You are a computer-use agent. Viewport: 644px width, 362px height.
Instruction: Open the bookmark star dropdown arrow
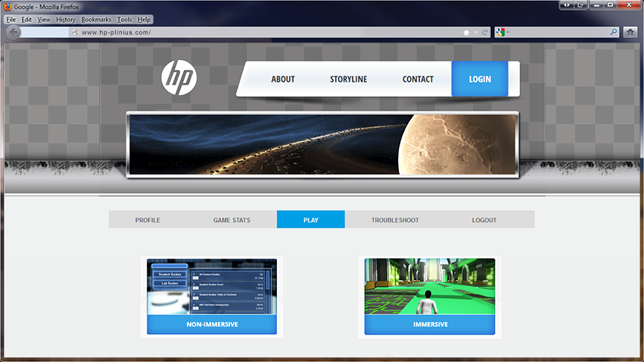(476, 32)
